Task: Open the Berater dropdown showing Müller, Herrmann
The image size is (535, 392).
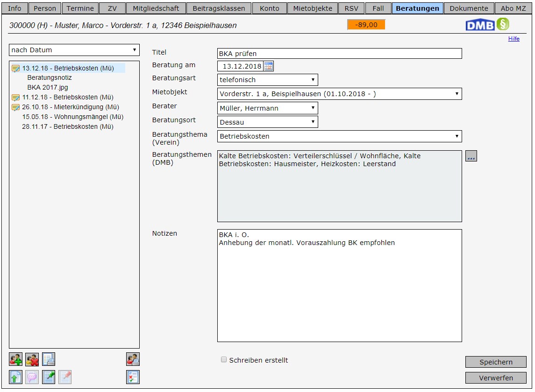Action: click(x=268, y=108)
